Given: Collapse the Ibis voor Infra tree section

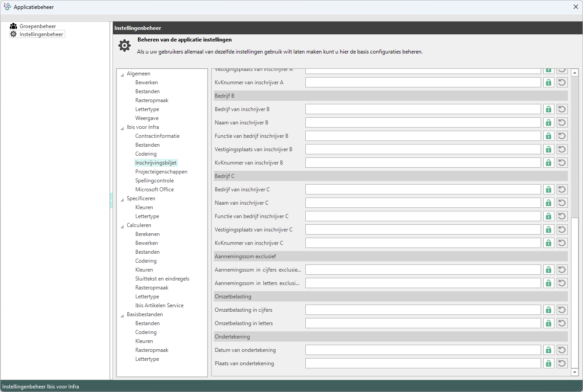Looking at the screenshot, I should [122, 128].
